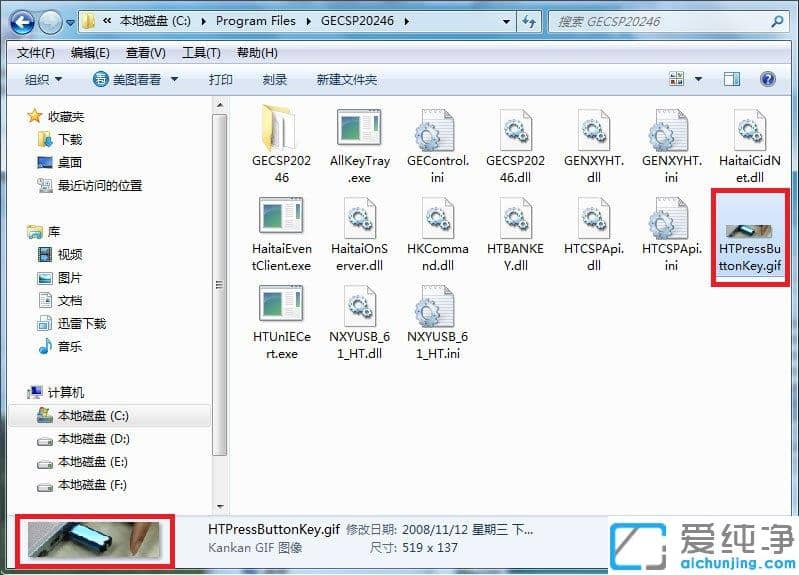
Task: Open with 美图看看
Action: click(127, 80)
